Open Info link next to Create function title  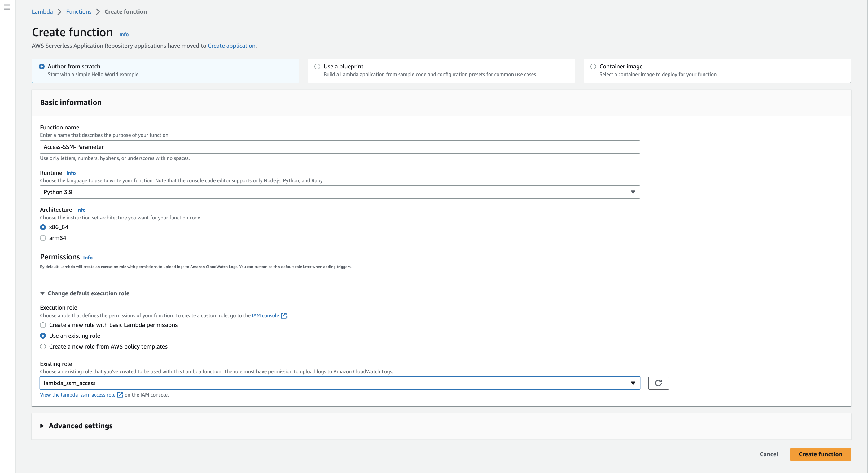coord(124,34)
